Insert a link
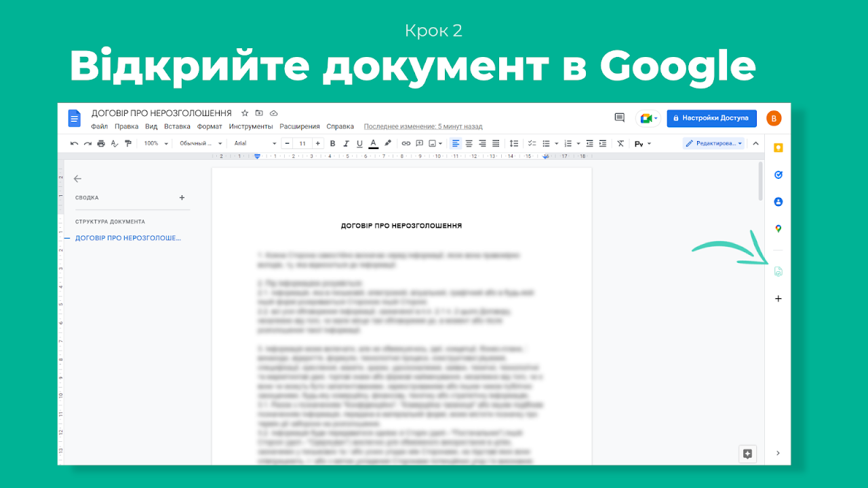This screenshot has height=488, width=868. pos(406,144)
